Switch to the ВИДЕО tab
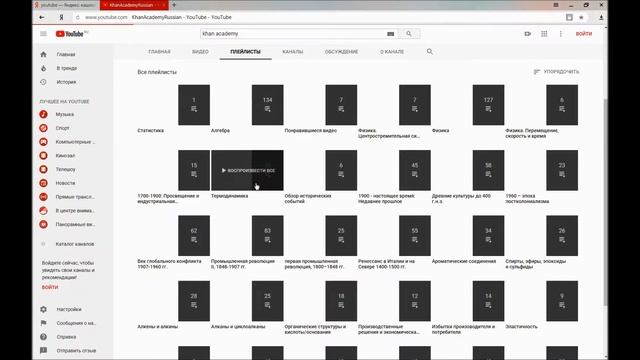Viewport: 640px width, 360px height. point(200,52)
